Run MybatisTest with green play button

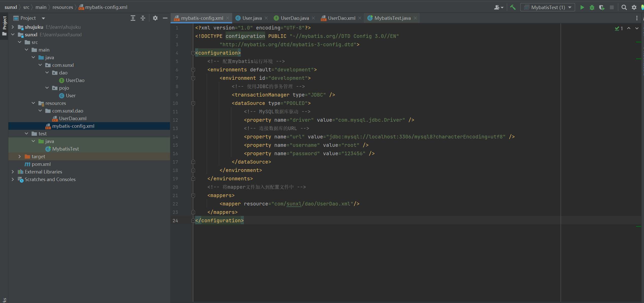pyautogui.click(x=582, y=7)
